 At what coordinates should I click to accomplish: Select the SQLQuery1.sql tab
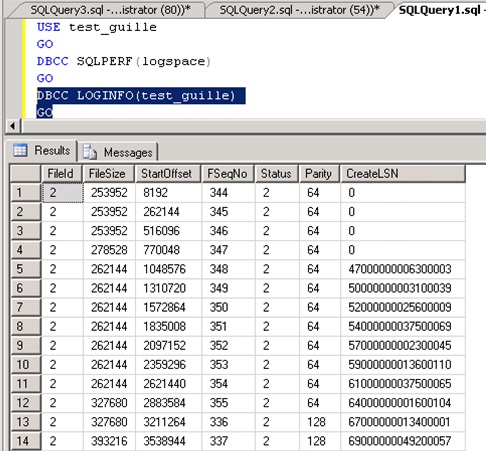point(440,10)
